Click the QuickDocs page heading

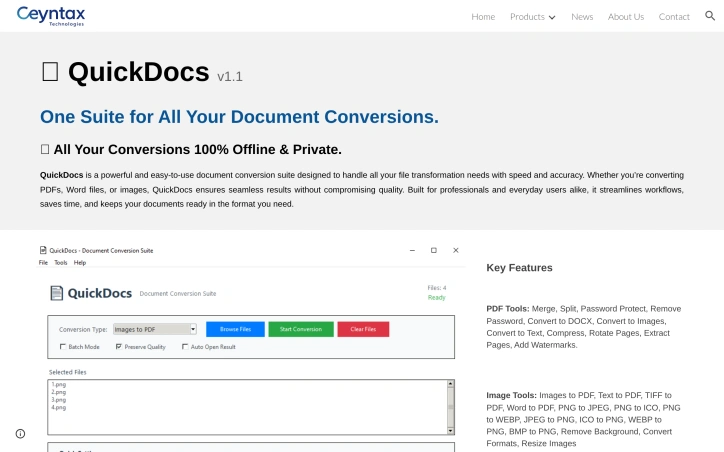coord(139,72)
